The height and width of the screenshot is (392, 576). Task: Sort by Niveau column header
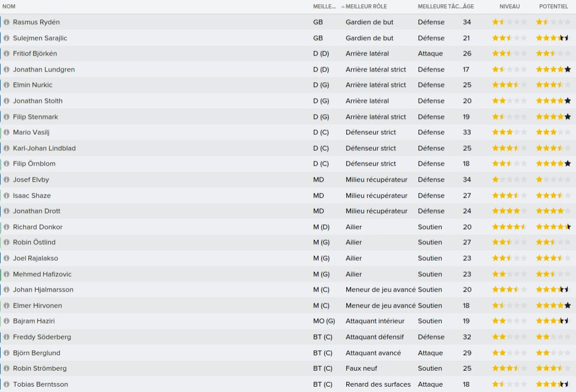tap(509, 7)
